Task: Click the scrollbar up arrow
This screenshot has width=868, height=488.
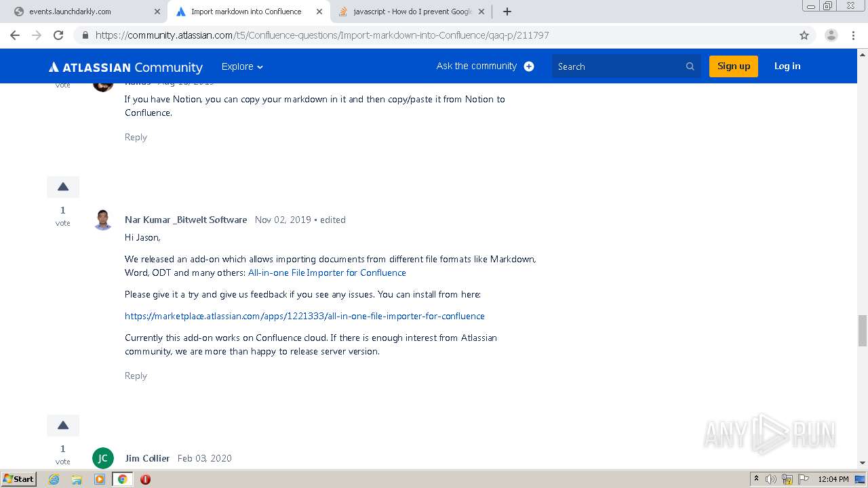Action: click(863, 54)
